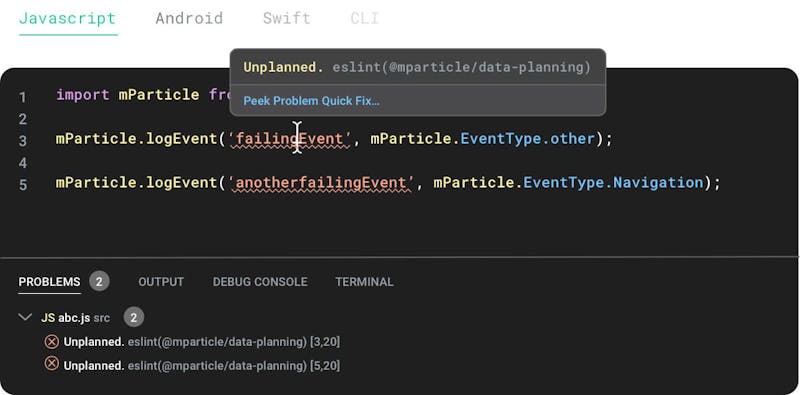Open the OUTPUT panel tab

(x=161, y=282)
